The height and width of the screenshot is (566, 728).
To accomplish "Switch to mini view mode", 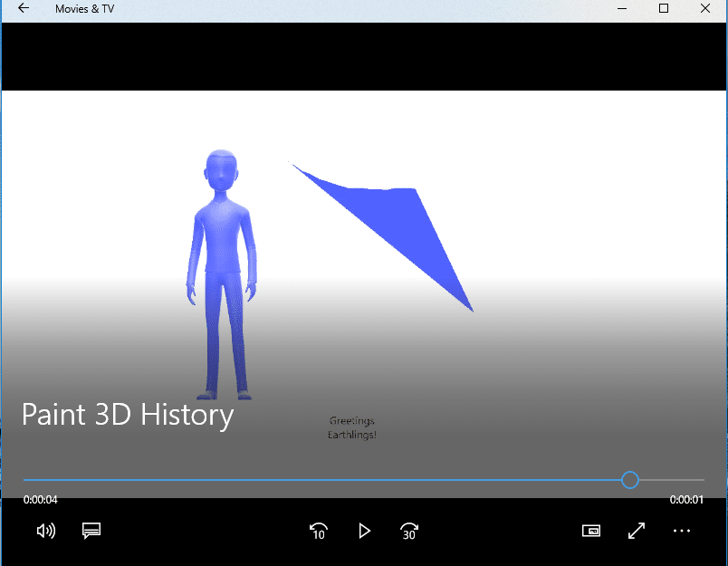I will pyautogui.click(x=591, y=531).
